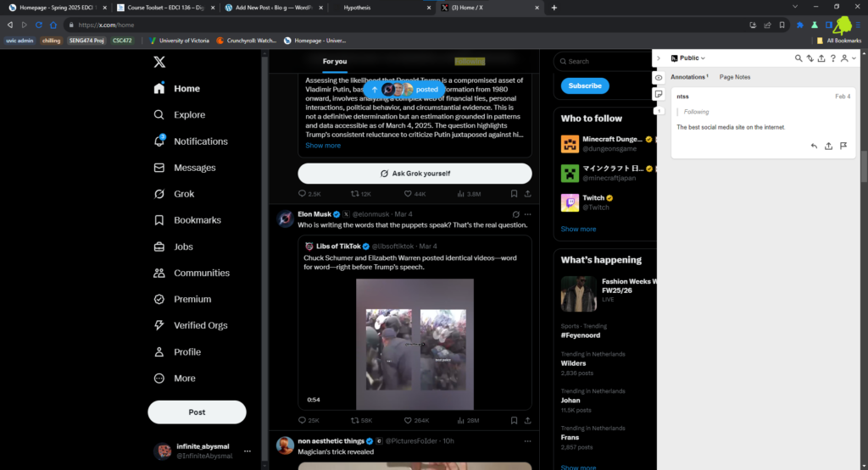Open the Twitch suggested account

(607, 202)
